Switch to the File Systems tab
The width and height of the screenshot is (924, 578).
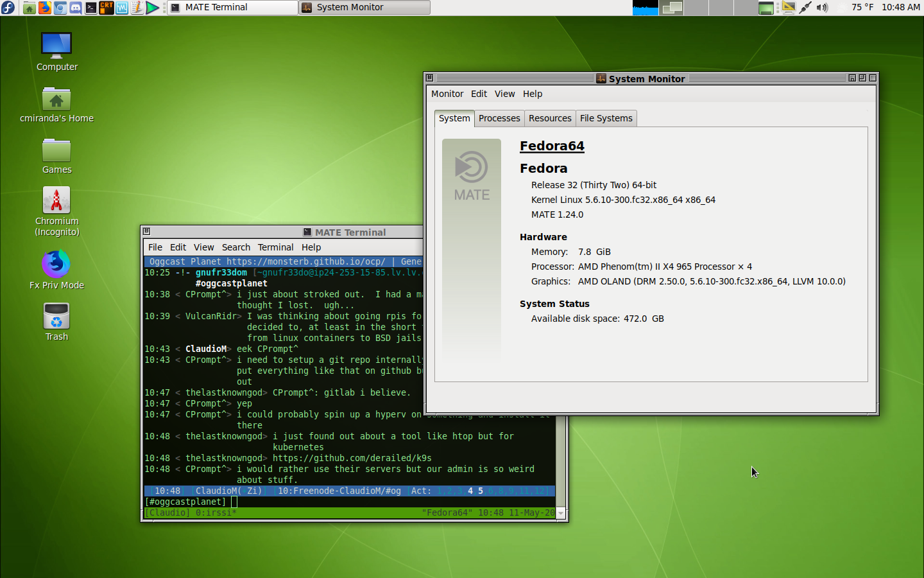coord(606,118)
